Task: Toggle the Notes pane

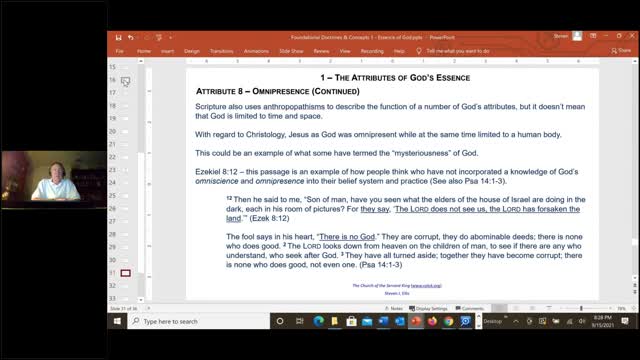Action: point(393,309)
